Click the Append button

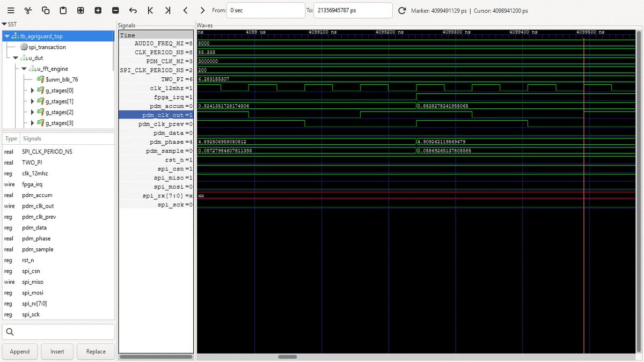tap(20, 351)
